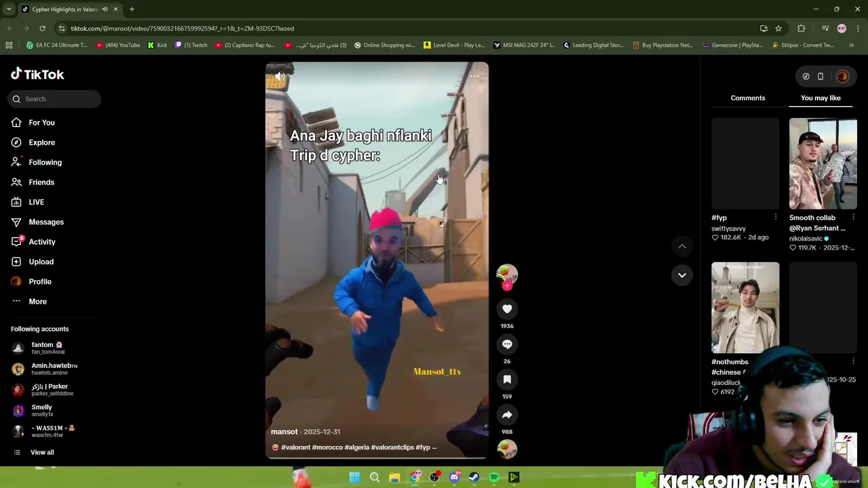Click the TikTok logo
The height and width of the screenshot is (488, 868).
point(37,75)
